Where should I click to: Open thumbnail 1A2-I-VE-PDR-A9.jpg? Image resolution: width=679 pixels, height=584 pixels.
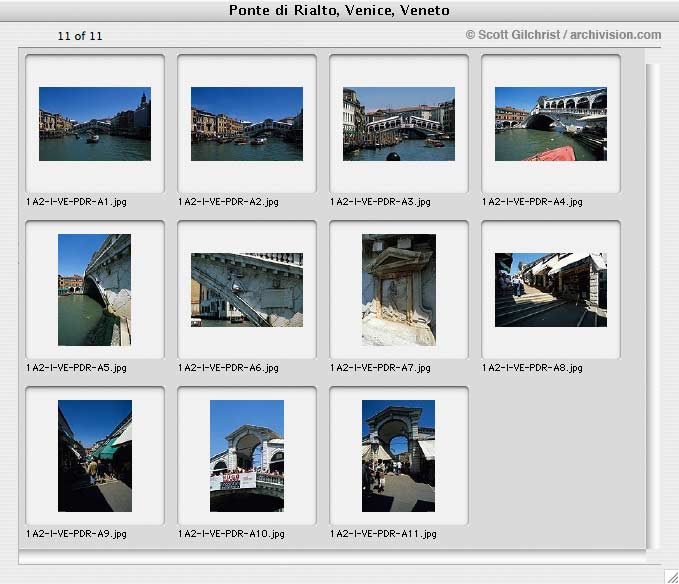pos(95,456)
